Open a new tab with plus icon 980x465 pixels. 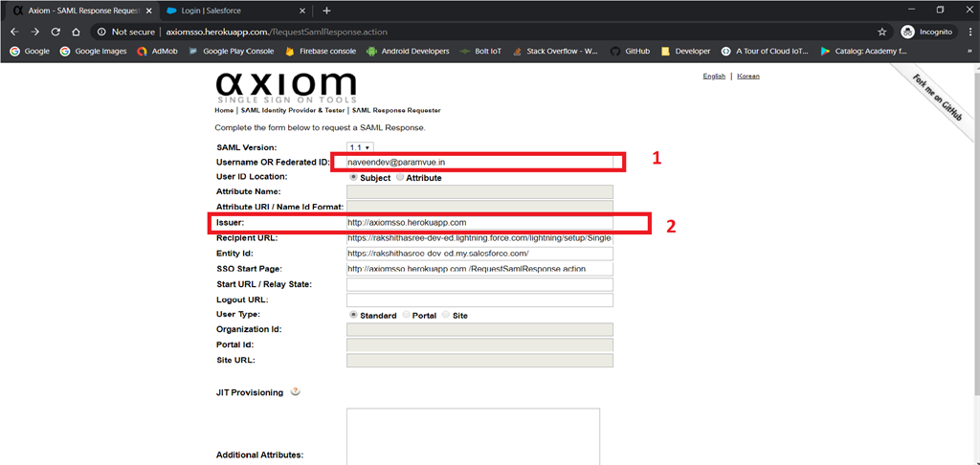(326, 11)
